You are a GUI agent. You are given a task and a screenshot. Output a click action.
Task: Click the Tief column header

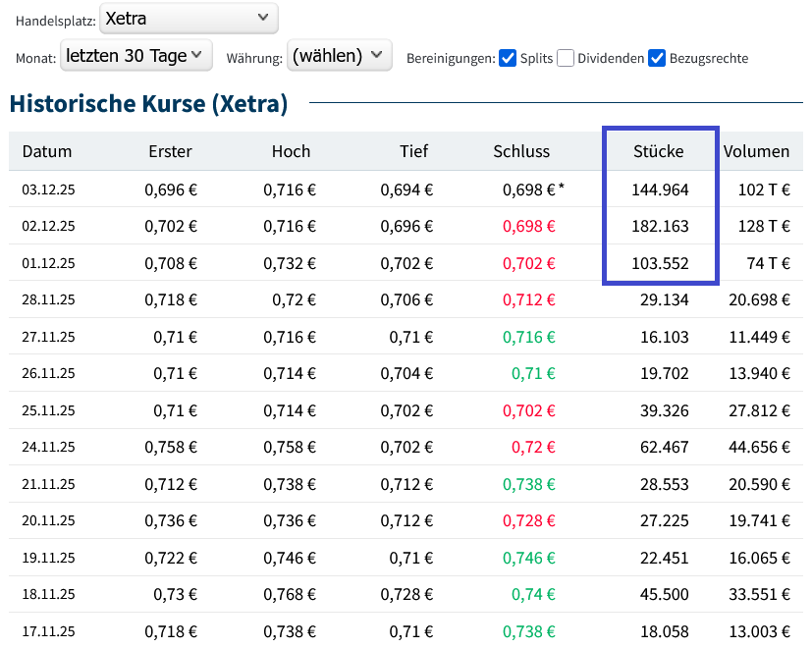tap(413, 151)
